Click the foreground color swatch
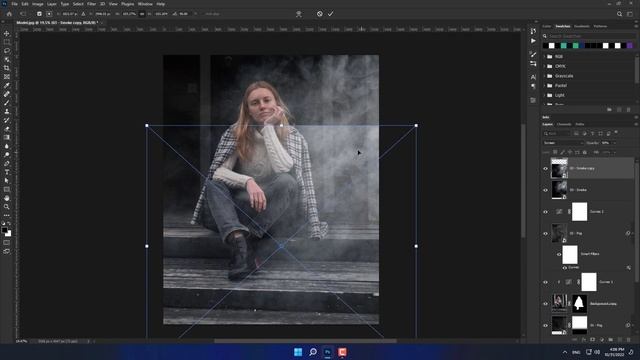The width and height of the screenshot is (640, 360). point(4,231)
